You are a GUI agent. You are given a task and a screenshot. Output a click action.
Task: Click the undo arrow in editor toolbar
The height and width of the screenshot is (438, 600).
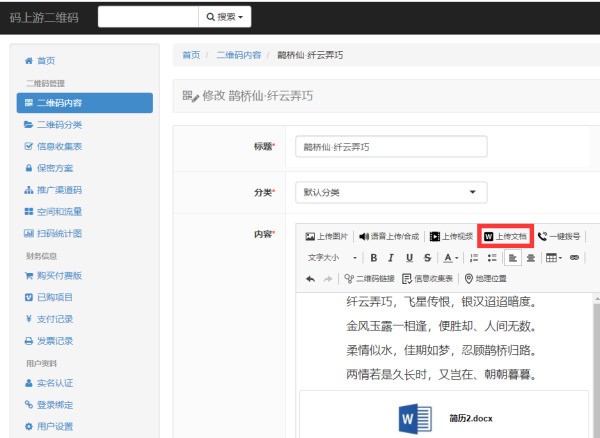click(311, 278)
